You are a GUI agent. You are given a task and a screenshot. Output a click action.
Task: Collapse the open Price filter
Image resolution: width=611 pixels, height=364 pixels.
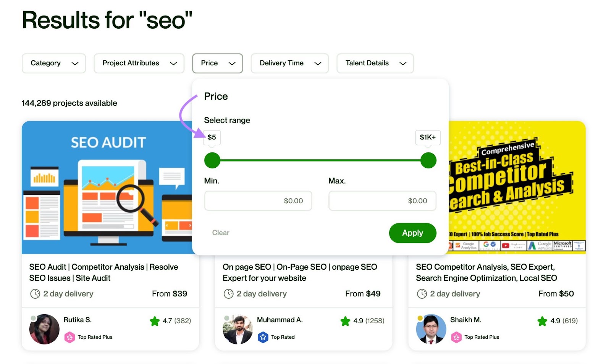tap(218, 63)
